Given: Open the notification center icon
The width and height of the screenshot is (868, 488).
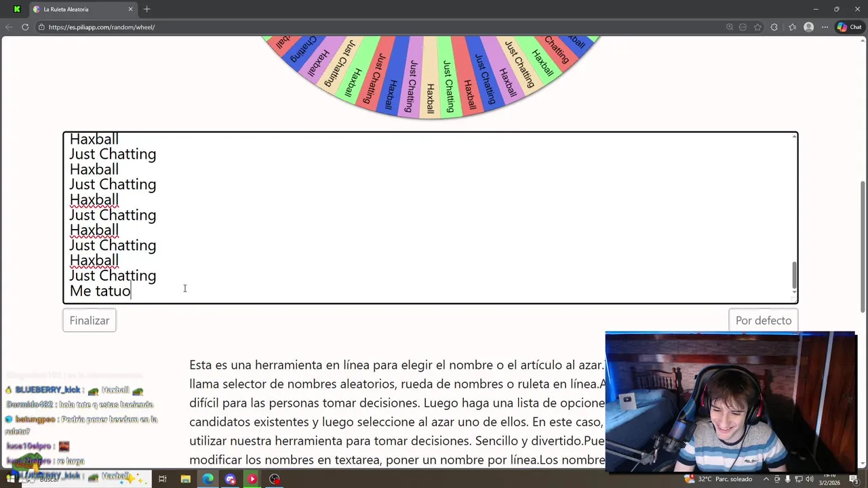Looking at the screenshot, I should coord(854,479).
